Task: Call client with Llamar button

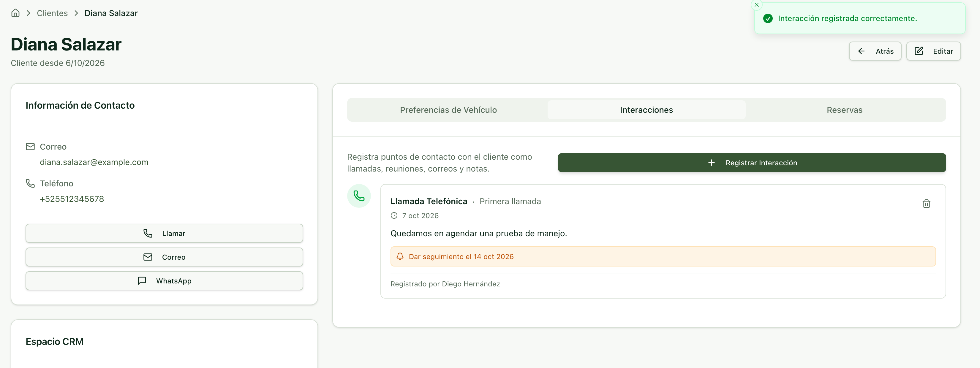Action: [164, 234]
